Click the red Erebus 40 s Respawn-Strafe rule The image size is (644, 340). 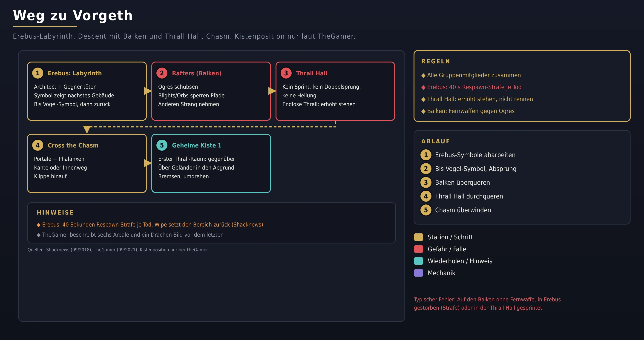pos(471,87)
